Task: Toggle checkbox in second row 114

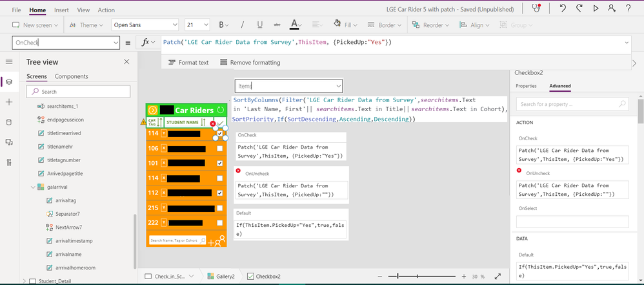Action: [x=220, y=178]
